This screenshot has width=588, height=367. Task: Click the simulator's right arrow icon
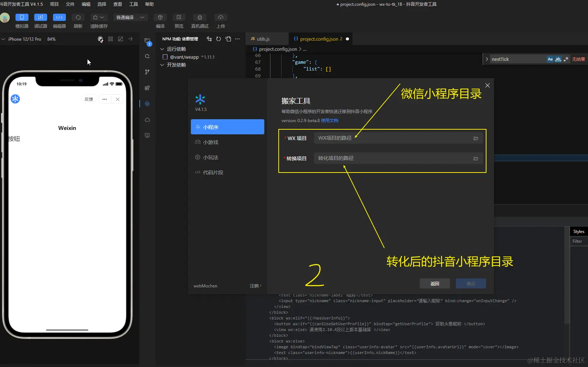[131, 39]
